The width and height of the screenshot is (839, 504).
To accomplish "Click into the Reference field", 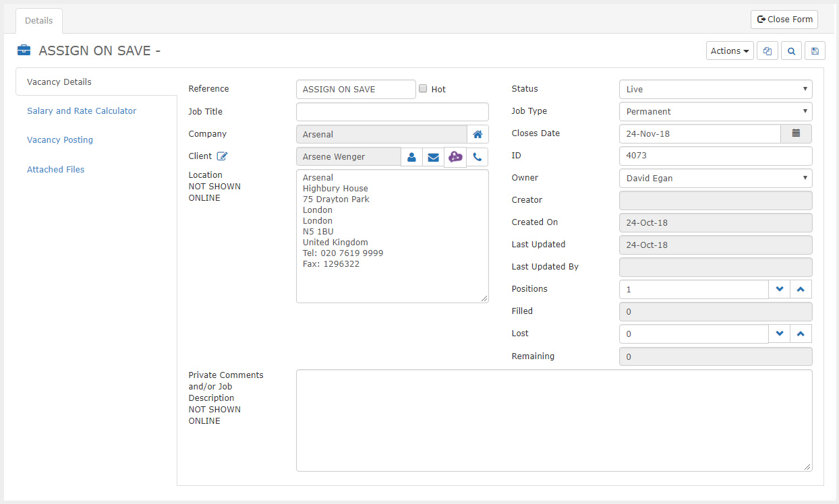I will [x=356, y=89].
